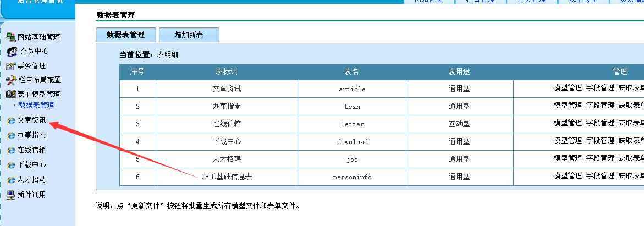Open 模型管理 for the job table
Viewport: 644px width, 226px height.
(x=568, y=159)
